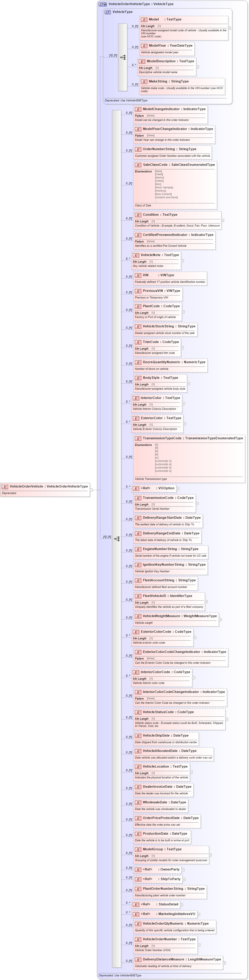
Task: Click the E icon of ModelYear element
Action: coord(144,46)
